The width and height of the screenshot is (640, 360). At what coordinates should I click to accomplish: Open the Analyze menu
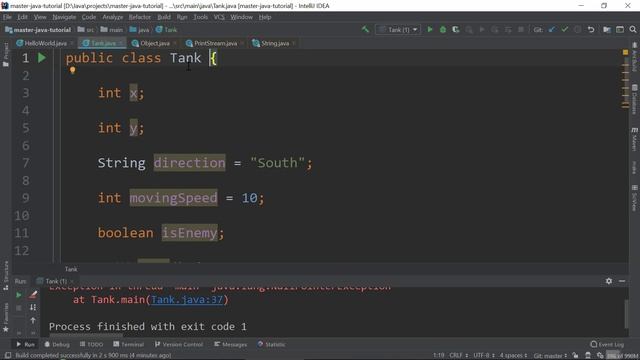(x=113, y=17)
